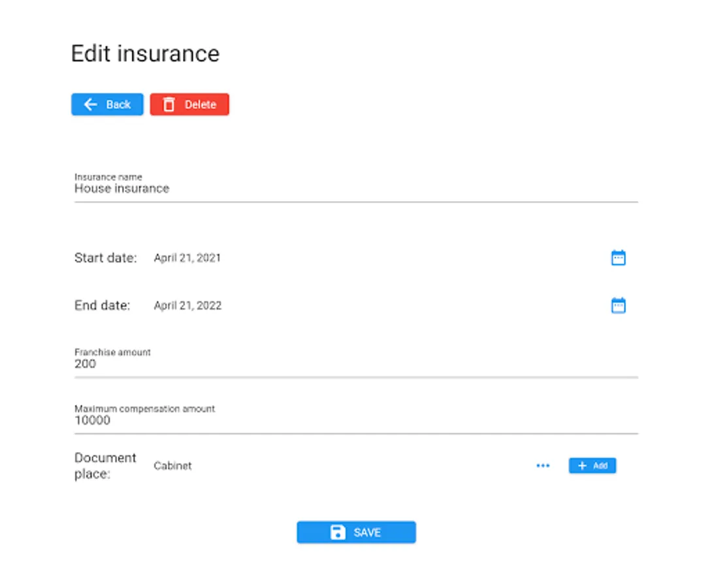710x588 pixels.
Task: Click the Add document place label
Action: 600,466
